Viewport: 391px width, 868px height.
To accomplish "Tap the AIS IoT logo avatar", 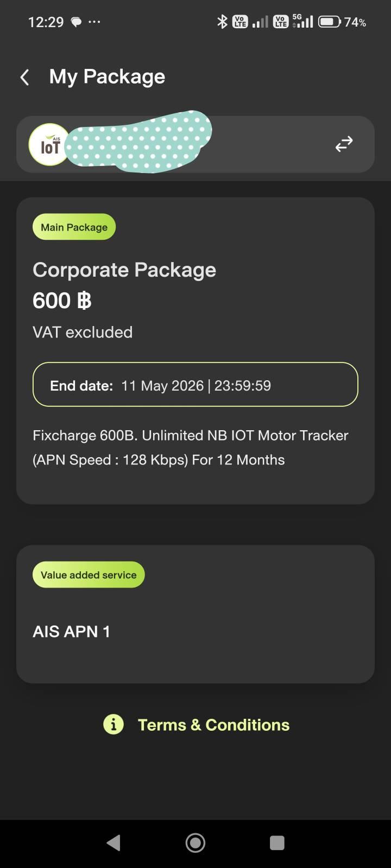I will click(x=49, y=144).
